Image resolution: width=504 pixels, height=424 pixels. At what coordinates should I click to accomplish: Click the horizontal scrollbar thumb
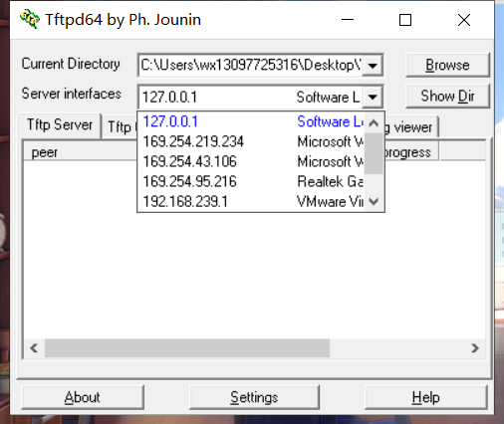tap(187, 348)
